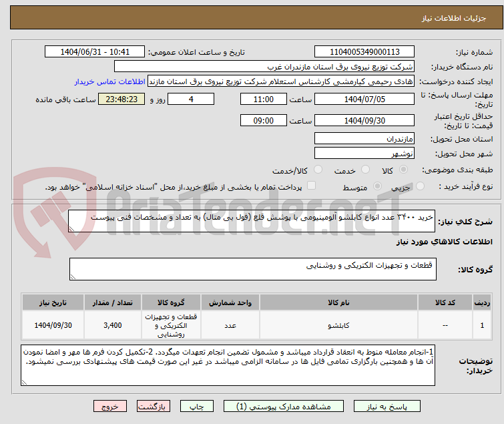This screenshot has width=504, height=424.
Task: Click the goods group text area
Action: pyautogui.click(x=253, y=269)
